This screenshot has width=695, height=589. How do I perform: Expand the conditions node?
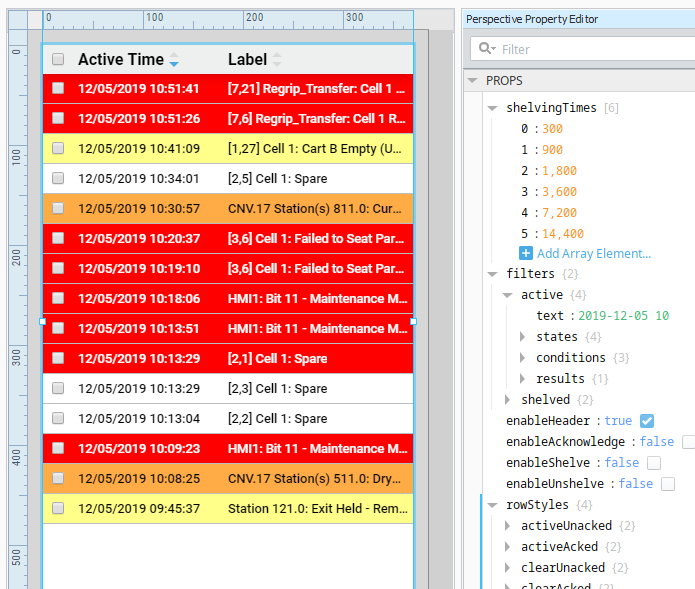[523, 358]
